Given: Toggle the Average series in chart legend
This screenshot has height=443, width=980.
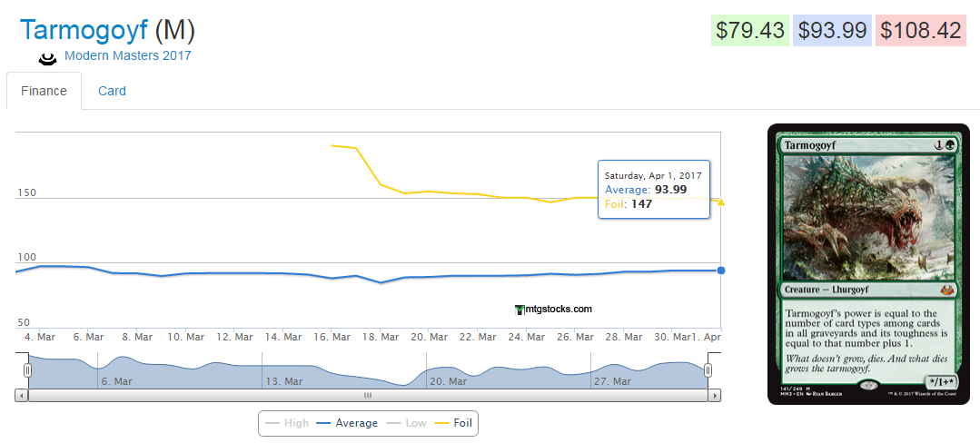Looking at the screenshot, I should [x=347, y=423].
